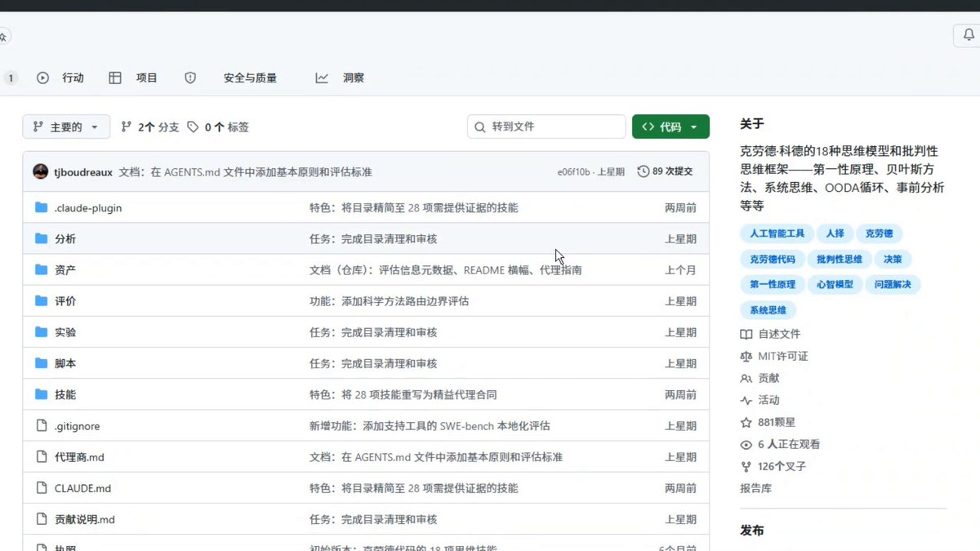Select the 系统思维 topic tag
The image size is (980, 551).
coord(768,310)
